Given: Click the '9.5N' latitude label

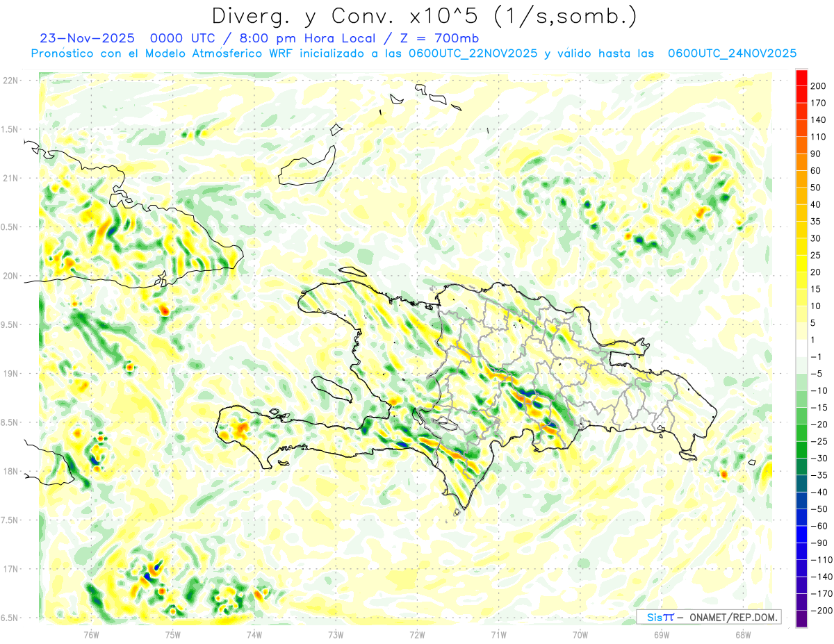Looking at the screenshot, I should [10, 324].
